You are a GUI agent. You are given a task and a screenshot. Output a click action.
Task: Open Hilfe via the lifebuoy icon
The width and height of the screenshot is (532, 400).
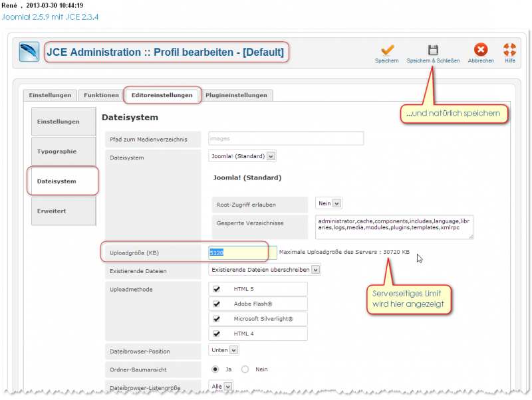coord(509,49)
